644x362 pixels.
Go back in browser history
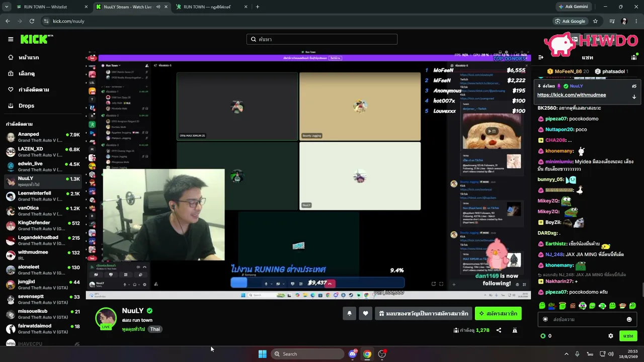point(8,21)
